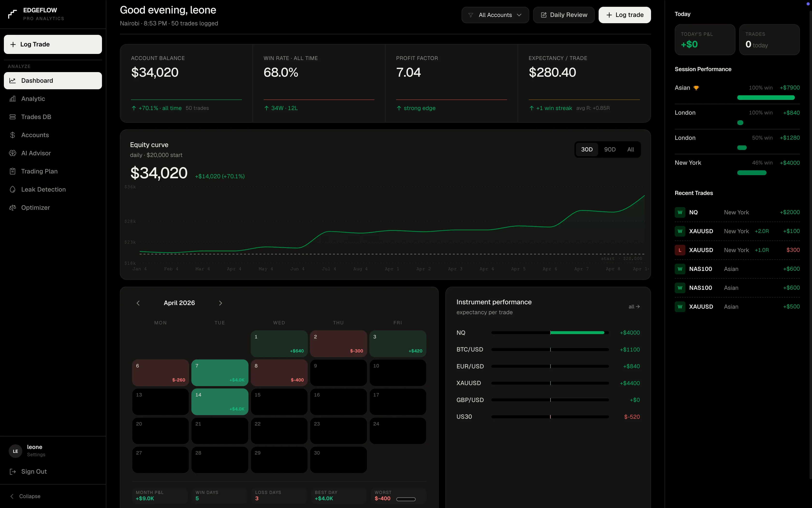Click the Asian session trophy icon
This screenshot has height=508, width=812.
click(696, 88)
